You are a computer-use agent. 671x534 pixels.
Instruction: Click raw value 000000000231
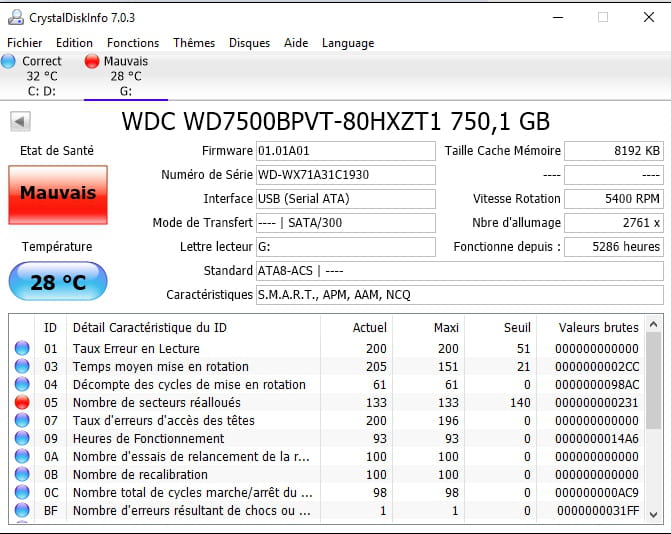pos(597,402)
